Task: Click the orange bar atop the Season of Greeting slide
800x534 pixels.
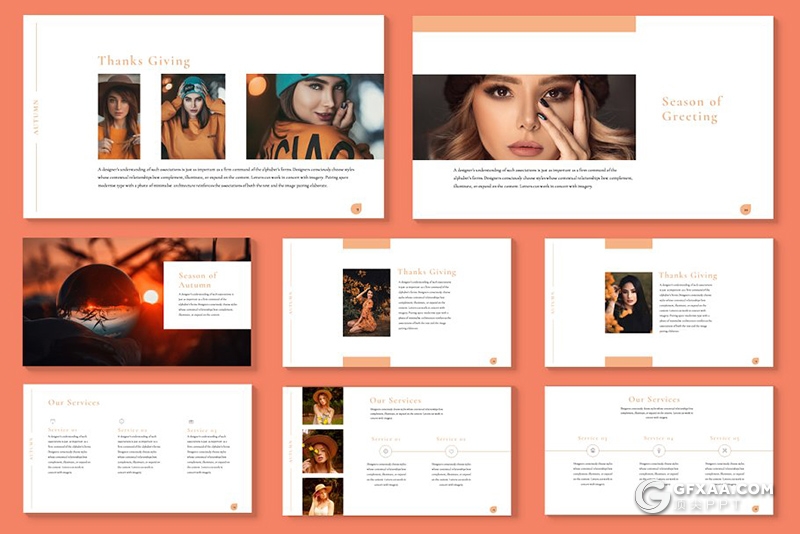Action: (x=524, y=24)
